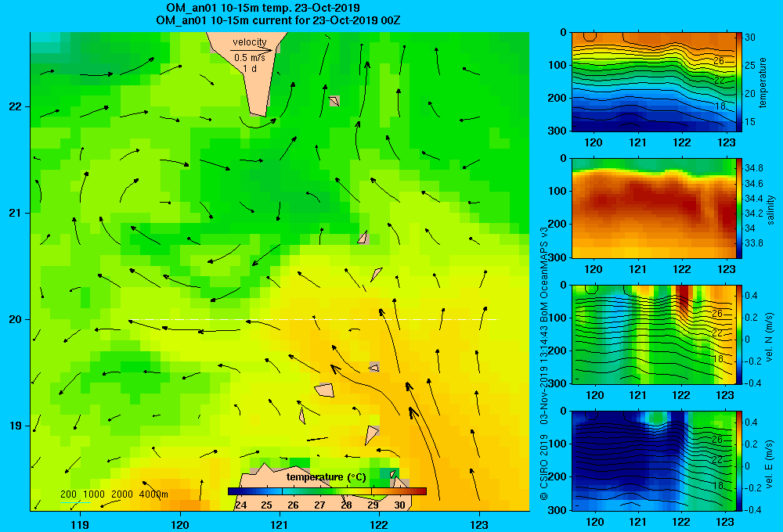Click the 25 tick on temperature section colorbar
This screenshot has height=532, width=783.
(750, 66)
